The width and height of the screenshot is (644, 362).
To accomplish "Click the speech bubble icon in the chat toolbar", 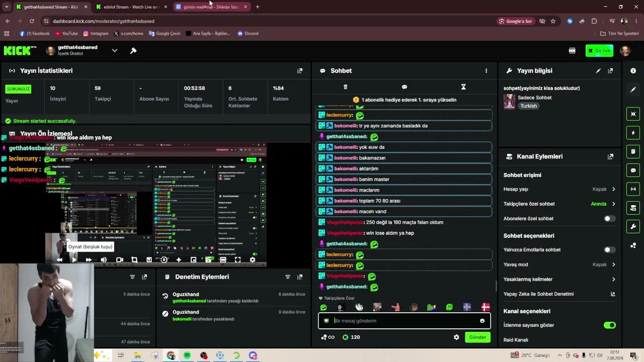I will (405, 87).
